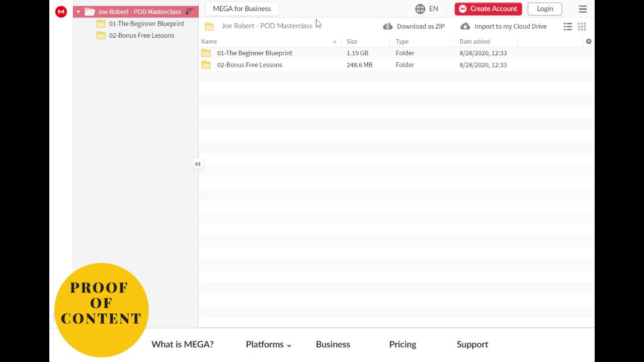The width and height of the screenshot is (644, 362).
Task: Select 01-The Beginner Blueprint in sidebar tree
Action: click(x=146, y=24)
